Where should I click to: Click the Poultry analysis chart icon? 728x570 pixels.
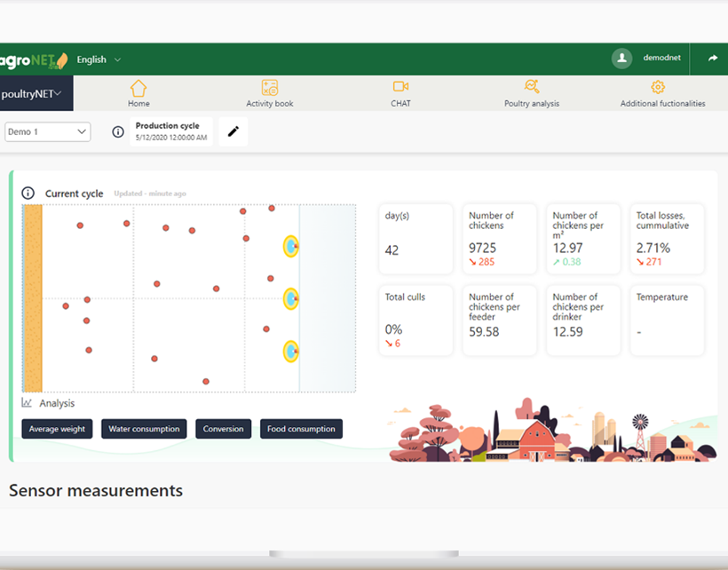coord(532,86)
